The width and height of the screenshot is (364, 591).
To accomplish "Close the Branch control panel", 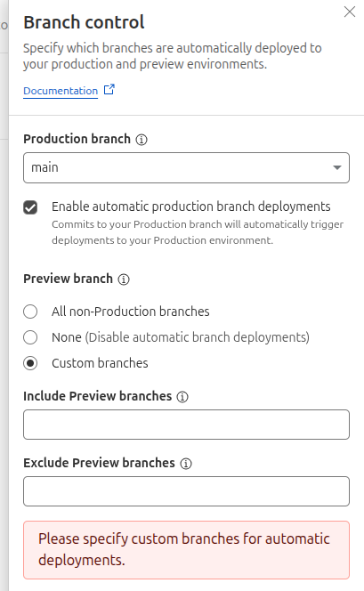I will click(350, 12).
